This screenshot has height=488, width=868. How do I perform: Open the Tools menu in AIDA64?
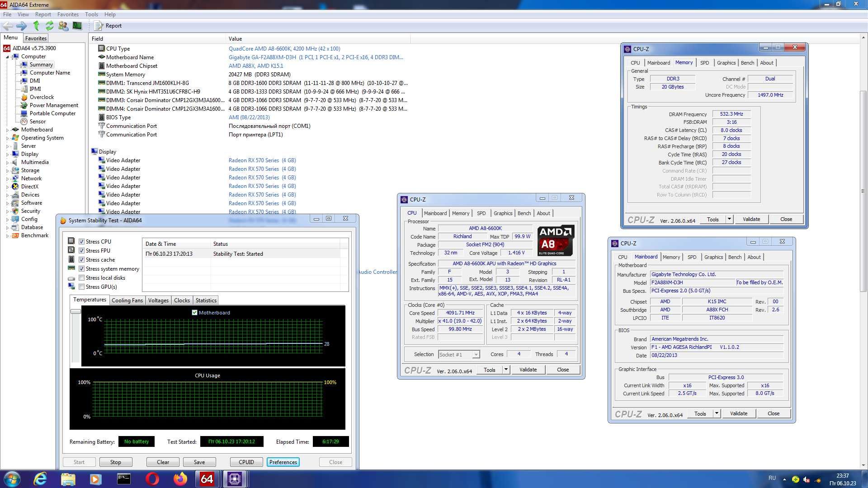[x=91, y=14]
